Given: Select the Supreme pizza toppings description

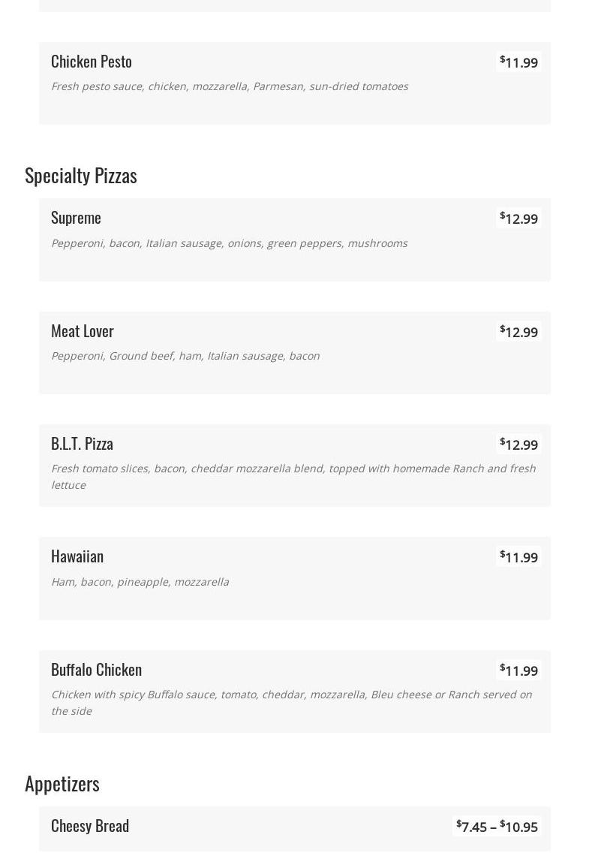Looking at the screenshot, I should (229, 243).
